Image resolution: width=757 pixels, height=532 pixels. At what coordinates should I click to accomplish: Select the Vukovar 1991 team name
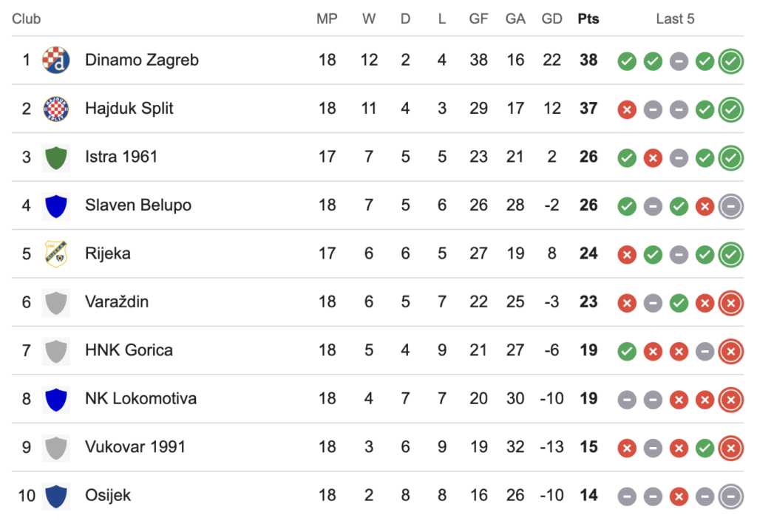(x=135, y=447)
